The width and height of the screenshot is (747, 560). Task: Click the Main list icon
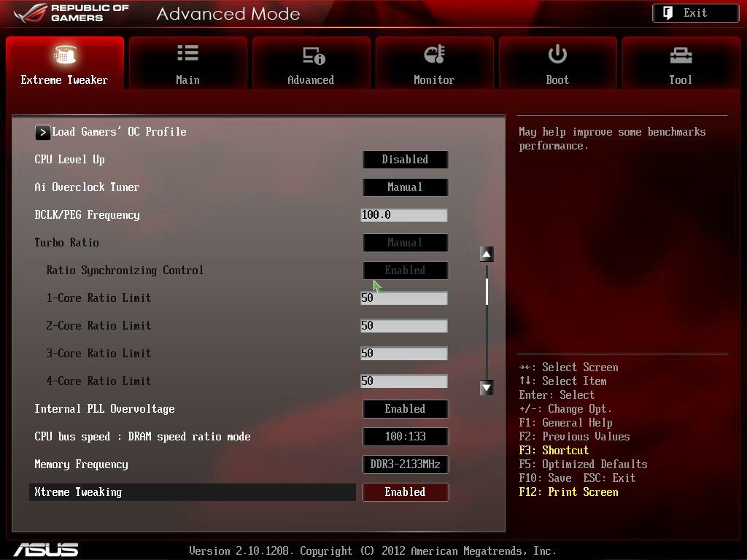click(187, 53)
